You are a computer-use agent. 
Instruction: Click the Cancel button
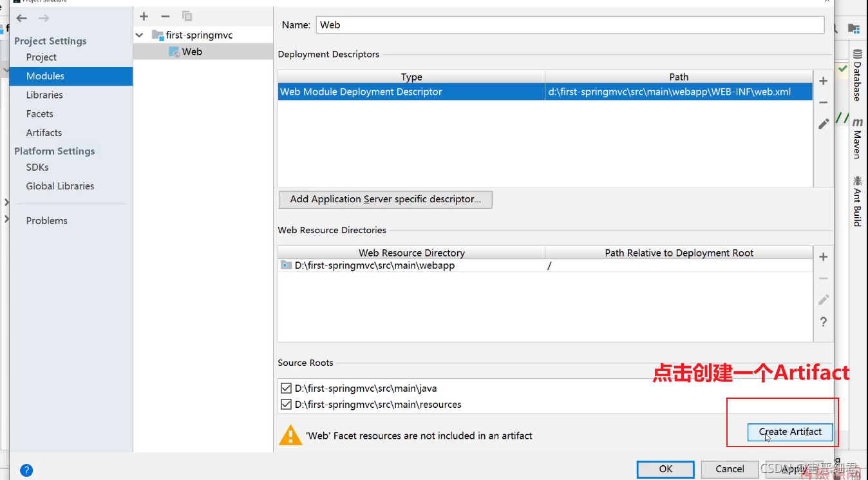point(730,469)
